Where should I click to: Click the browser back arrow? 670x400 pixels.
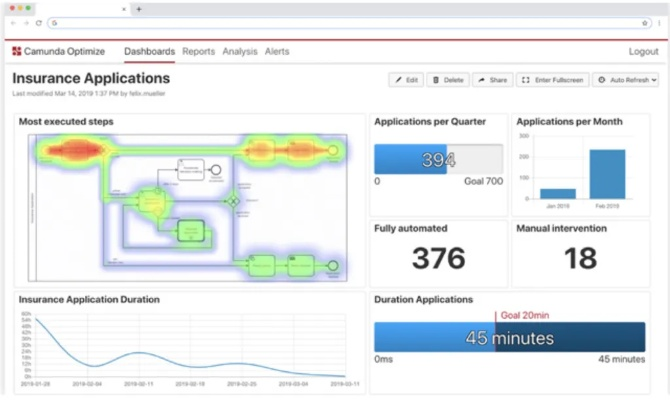[13, 22]
